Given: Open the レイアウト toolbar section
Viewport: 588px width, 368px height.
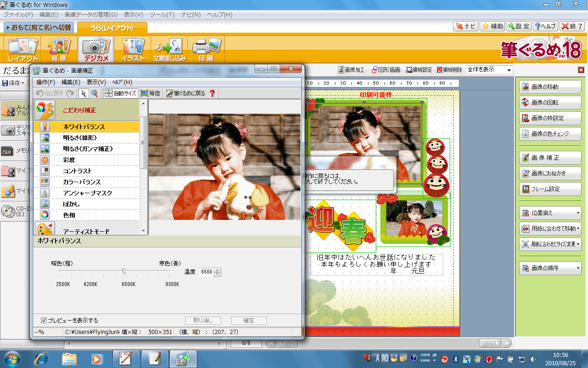Looking at the screenshot, I should click(23, 49).
